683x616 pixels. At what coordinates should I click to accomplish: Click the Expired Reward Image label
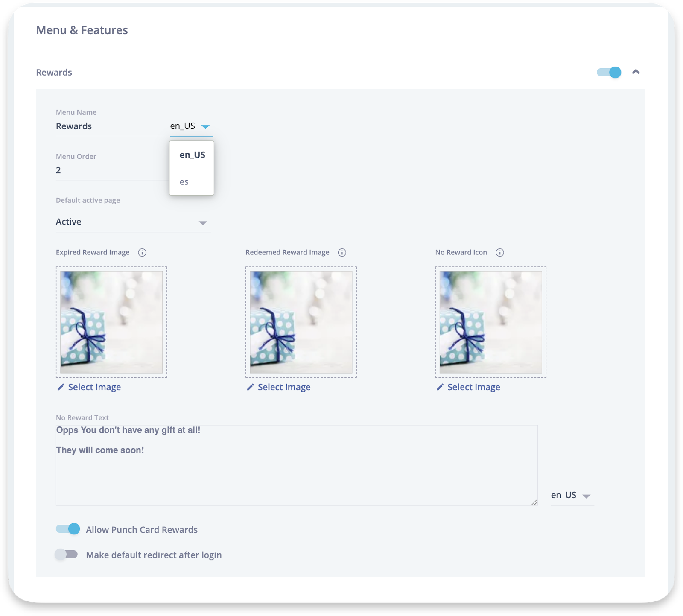pyautogui.click(x=93, y=252)
